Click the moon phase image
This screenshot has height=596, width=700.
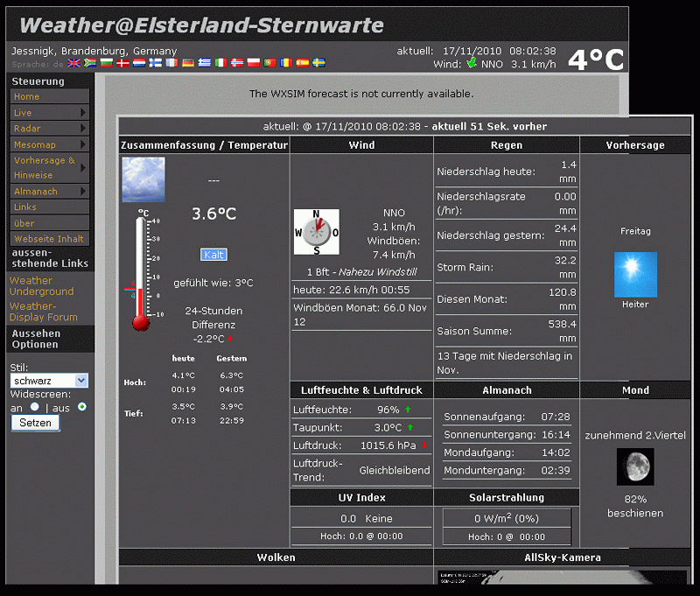pyautogui.click(x=635, y=466)
